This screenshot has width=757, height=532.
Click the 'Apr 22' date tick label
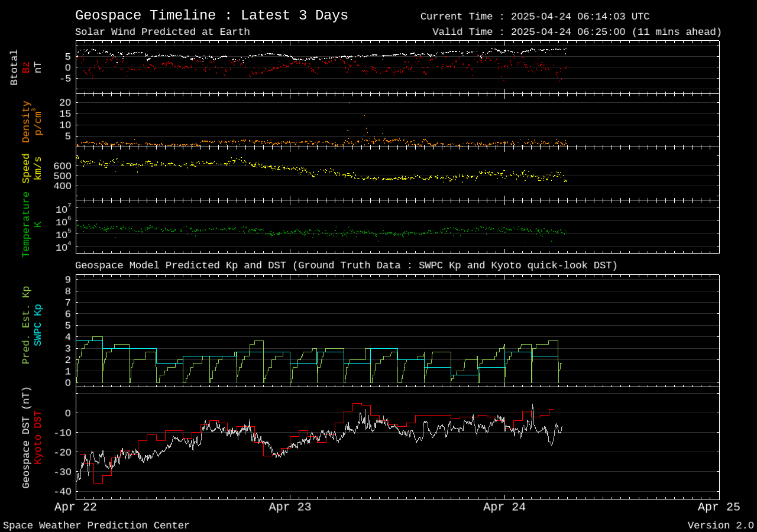(x=76, y=507)
